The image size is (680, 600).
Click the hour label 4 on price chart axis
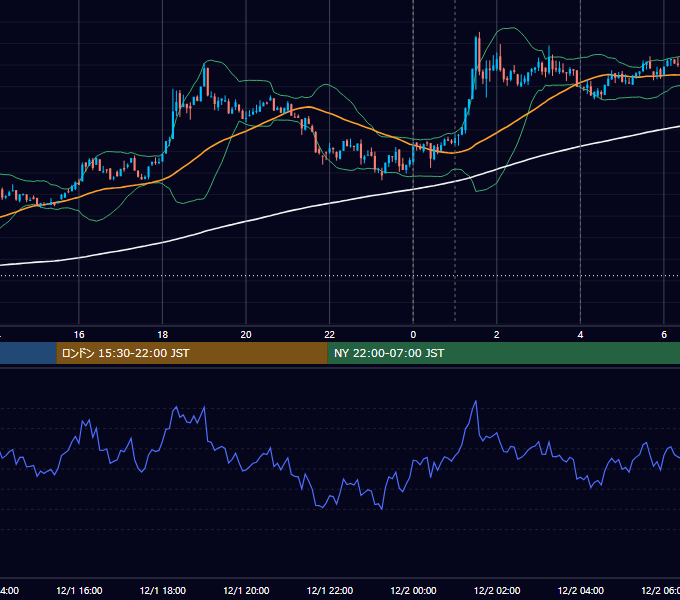[x=580, y=335]
